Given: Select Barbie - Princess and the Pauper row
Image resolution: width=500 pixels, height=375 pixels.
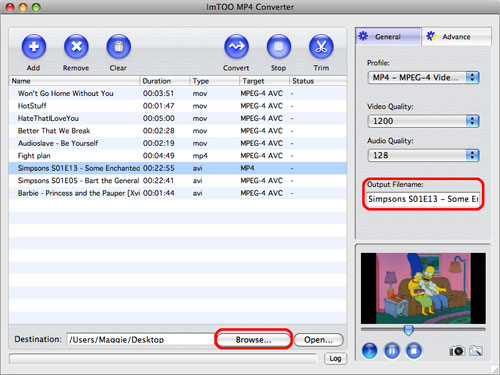Looking at the screenshot, I should pos(178,193).
